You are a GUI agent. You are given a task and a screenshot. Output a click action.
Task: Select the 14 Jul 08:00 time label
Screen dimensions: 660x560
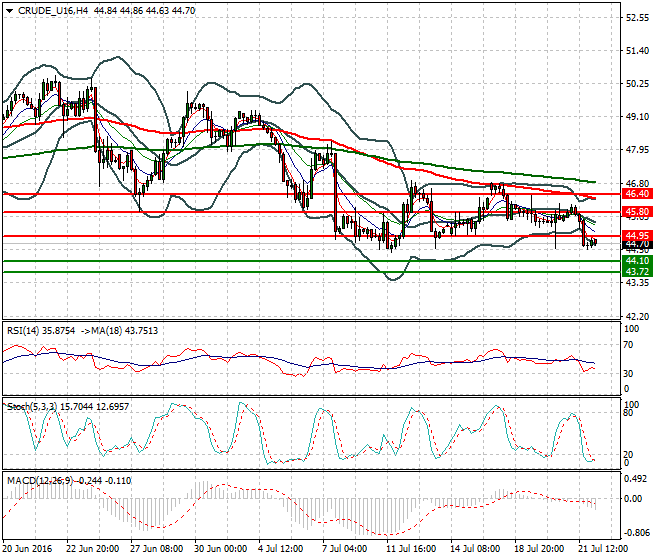(x=475, y=549)
